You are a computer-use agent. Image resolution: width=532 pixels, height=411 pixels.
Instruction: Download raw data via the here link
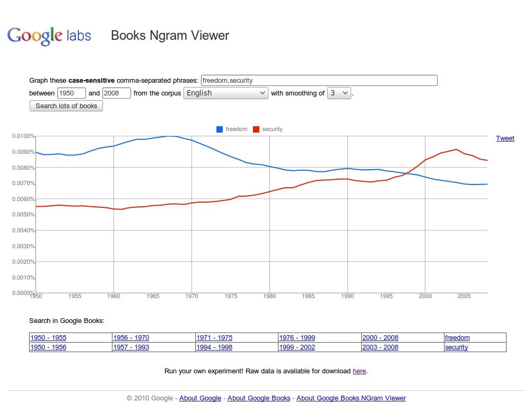(x=359, y=371)
